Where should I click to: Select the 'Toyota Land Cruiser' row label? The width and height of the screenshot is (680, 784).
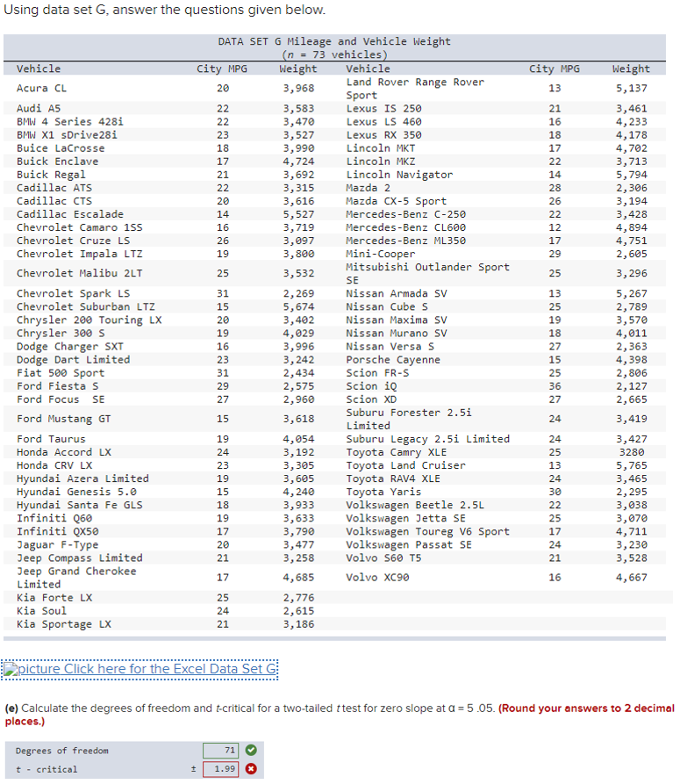405,465
